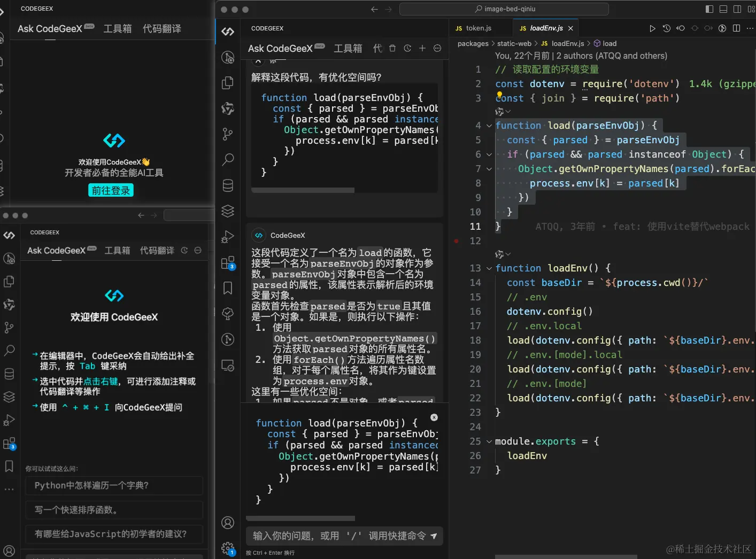Choose suggestion about JavaScript beginners
The height and width of the screenshot is (559, 756).
114,534
